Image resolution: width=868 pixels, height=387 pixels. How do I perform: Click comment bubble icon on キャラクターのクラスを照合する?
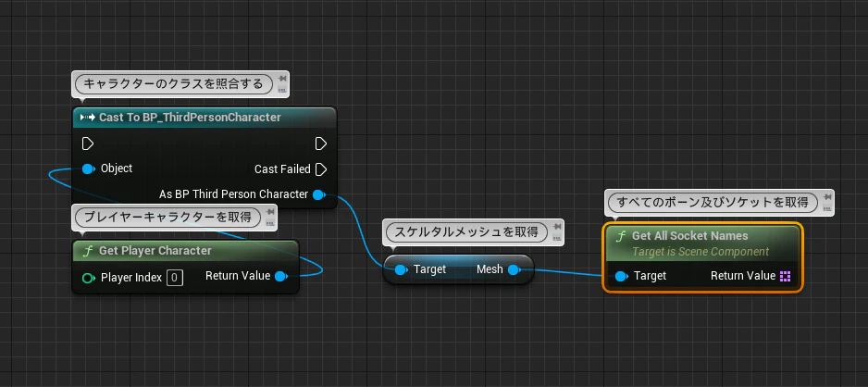282,90
